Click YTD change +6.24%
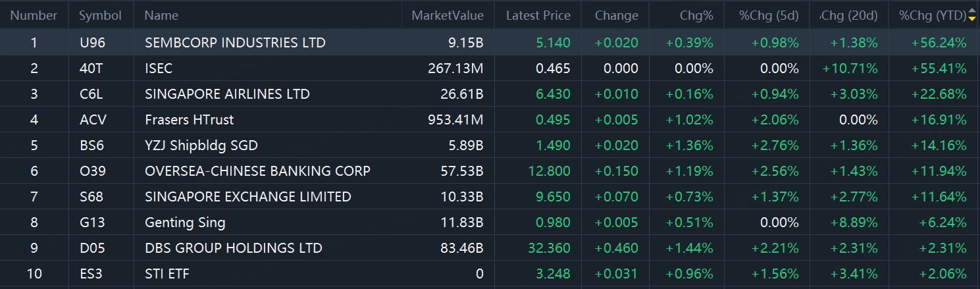 coord(942,223)
